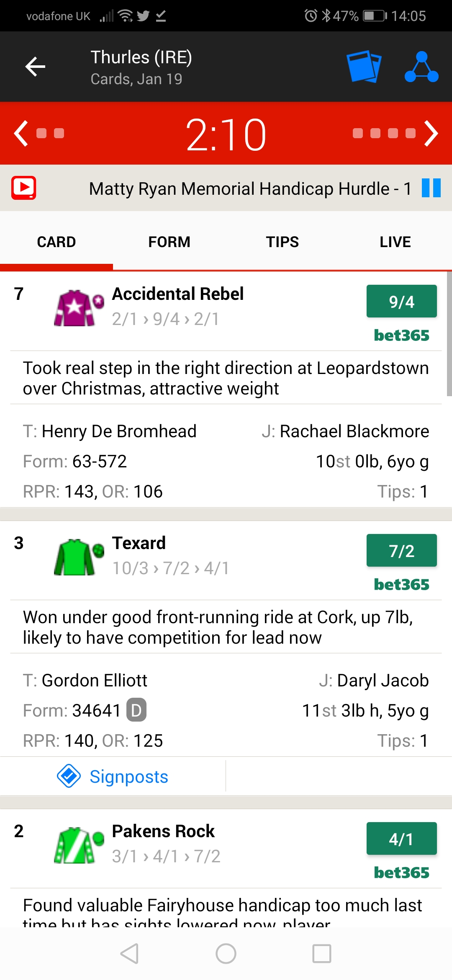
Task: Tap the 7/2 odds button for Texard
Action: [x=402, y=550]
